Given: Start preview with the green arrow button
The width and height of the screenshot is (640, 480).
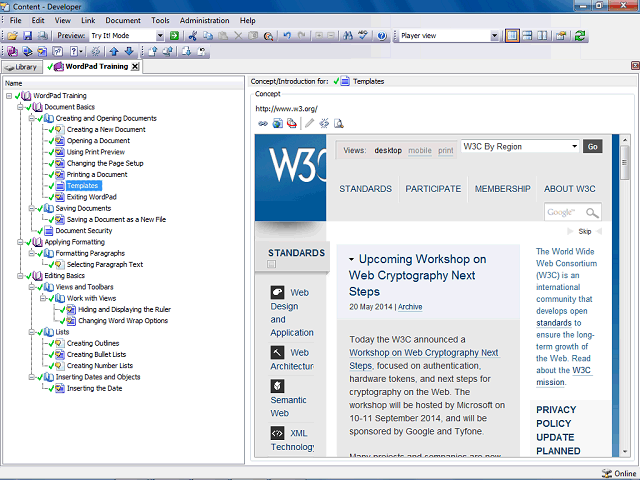Looking at the screenshot, I should (x=174, y=36).
